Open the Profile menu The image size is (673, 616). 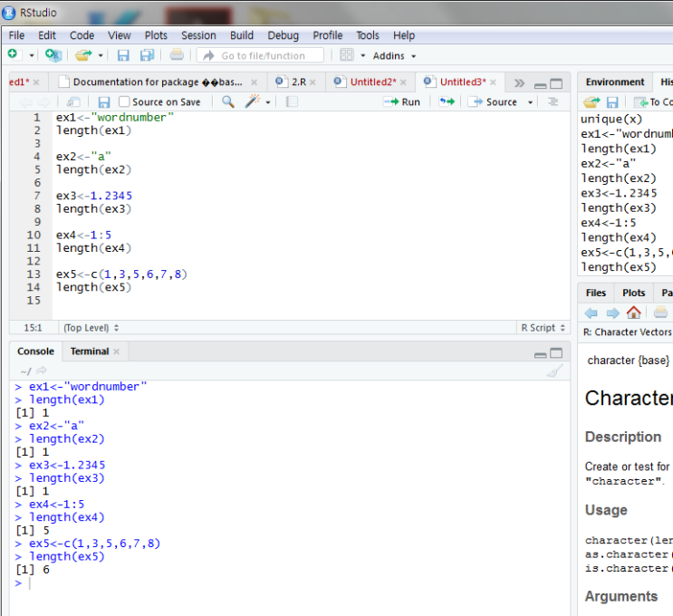pos(328,35)
